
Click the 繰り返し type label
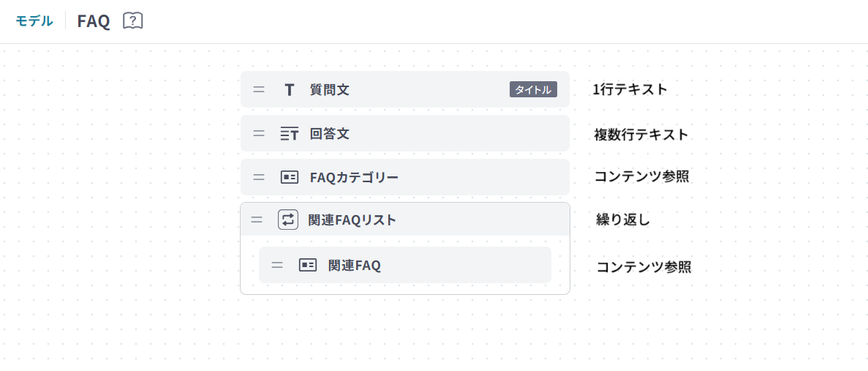[x=623, y=220]
